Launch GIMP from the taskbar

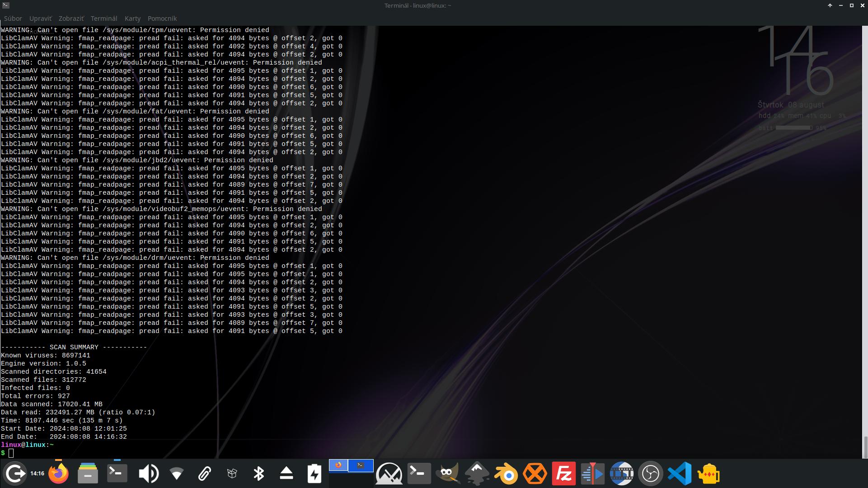(447, 474)
